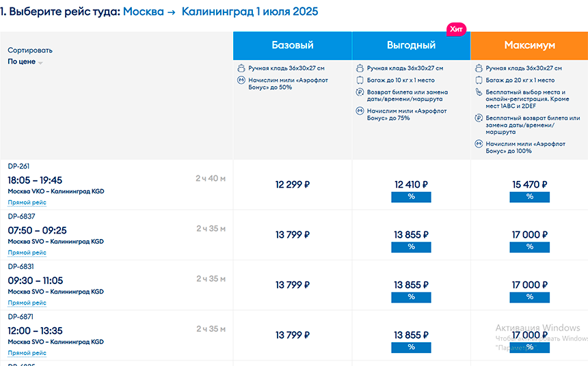Open the sort by price dropdown arrow
Viewport: 588px width, 366px height.
pos(40,63)
